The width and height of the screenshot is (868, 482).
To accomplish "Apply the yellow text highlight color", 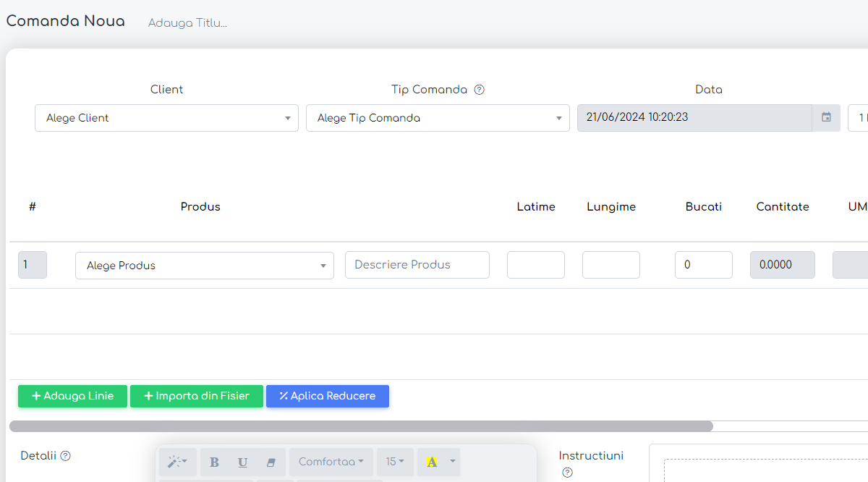I will [x=432, y=462].
